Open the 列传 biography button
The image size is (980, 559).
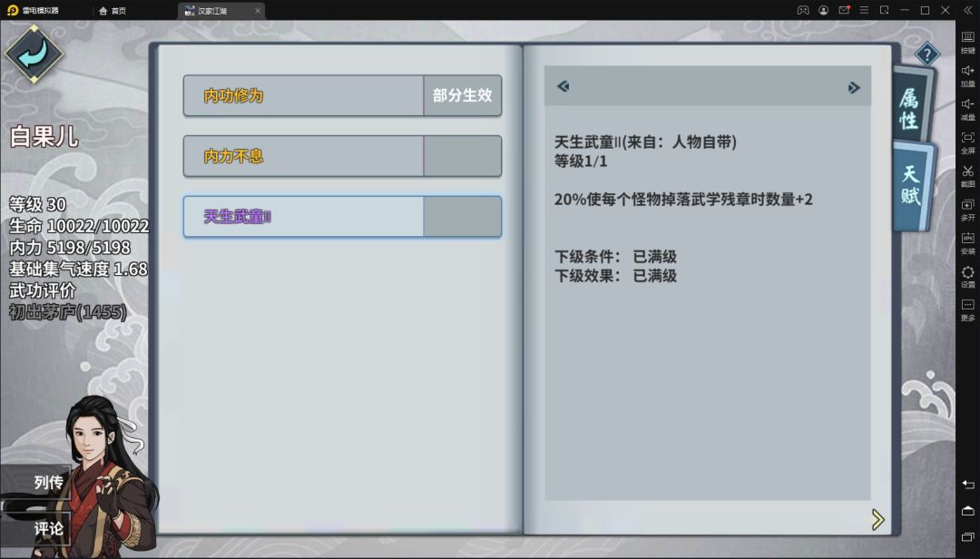(x=36, y=482)
